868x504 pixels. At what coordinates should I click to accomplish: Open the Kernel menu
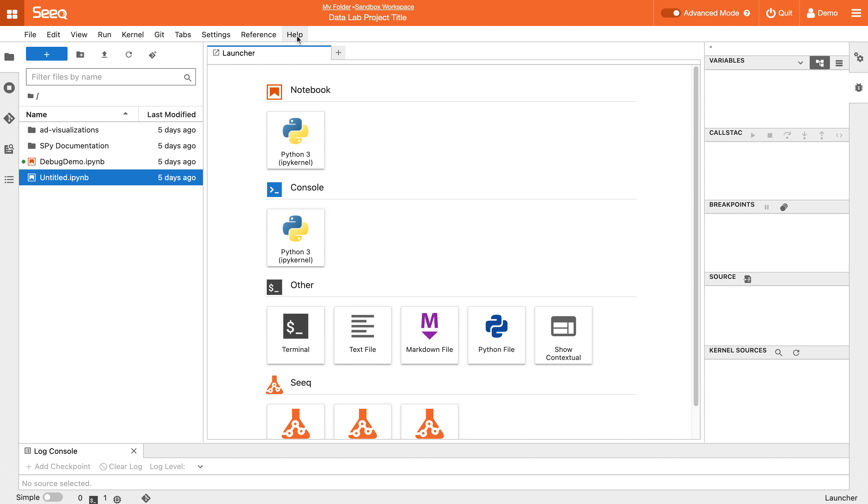(x=133, y=34)
